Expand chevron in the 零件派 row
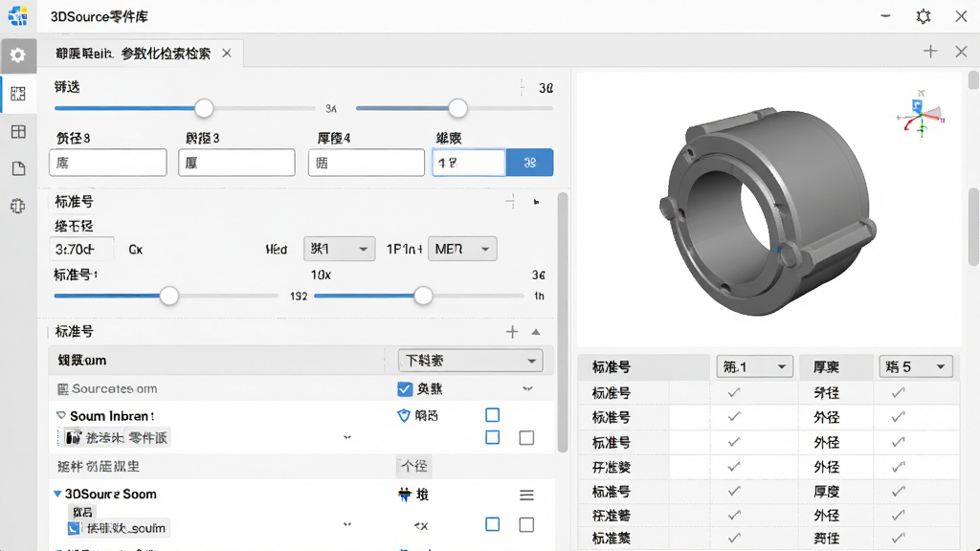This screenshot has width=980, height=551. click(346, 437)
